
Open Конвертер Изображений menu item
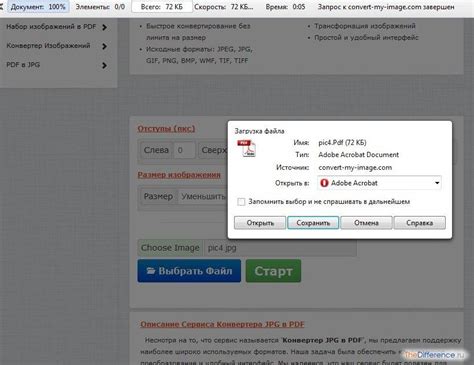point(48,46)
